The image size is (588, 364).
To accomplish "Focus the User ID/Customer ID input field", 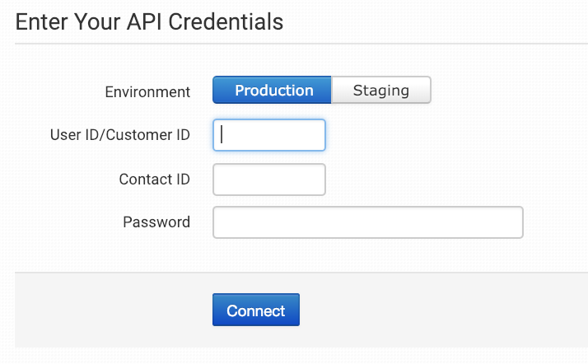I will click(x=269, y=135).
